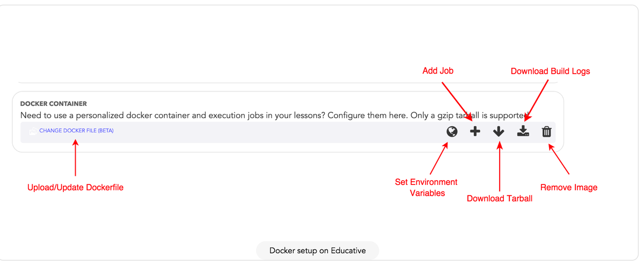Viewport: 644px width, 264px height.
Task: Download build logs via the tray-arrow icon
Action: pos(523,131)
